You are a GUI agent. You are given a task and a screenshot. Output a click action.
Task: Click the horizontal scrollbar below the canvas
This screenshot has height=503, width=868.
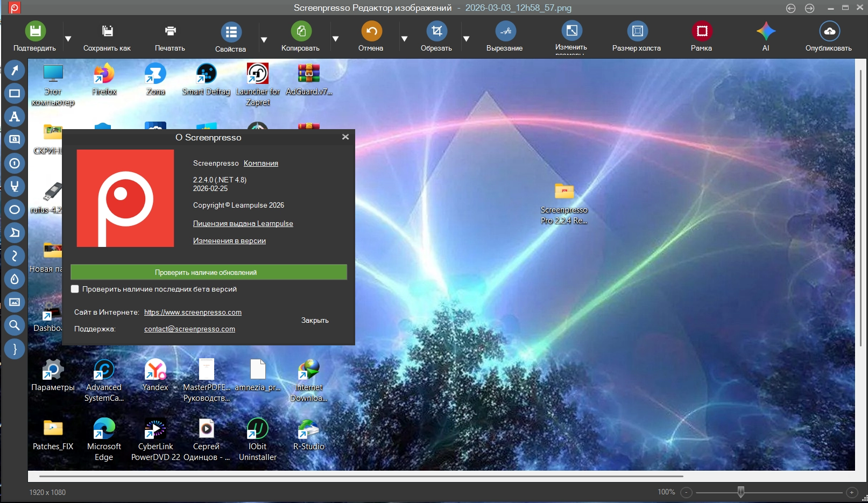361,476
